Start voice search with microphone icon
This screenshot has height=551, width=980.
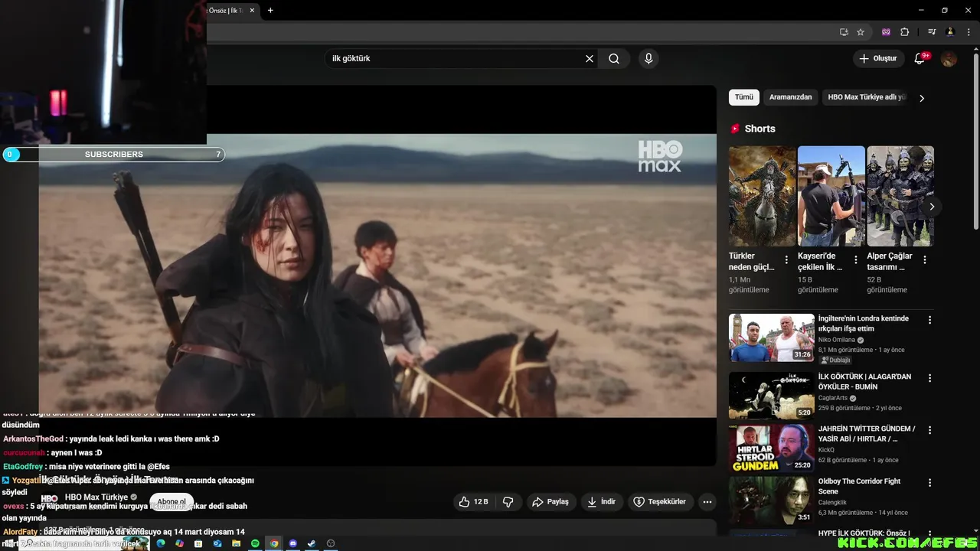[648, 59]
